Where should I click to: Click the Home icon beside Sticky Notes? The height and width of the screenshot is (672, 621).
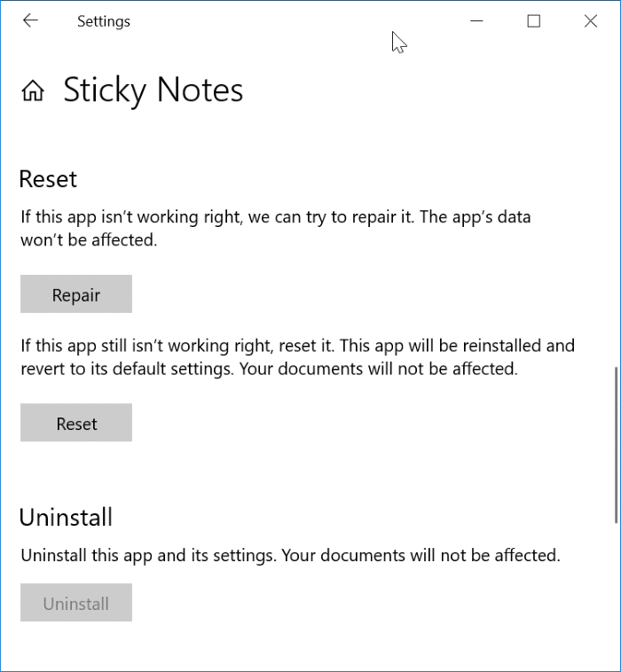coord(33,90)
